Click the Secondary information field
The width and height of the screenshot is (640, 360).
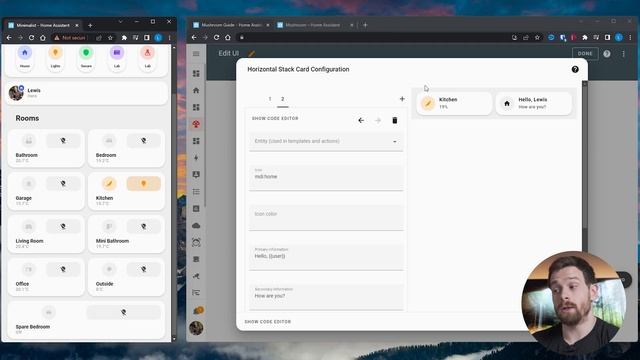(x=326, y=297)
